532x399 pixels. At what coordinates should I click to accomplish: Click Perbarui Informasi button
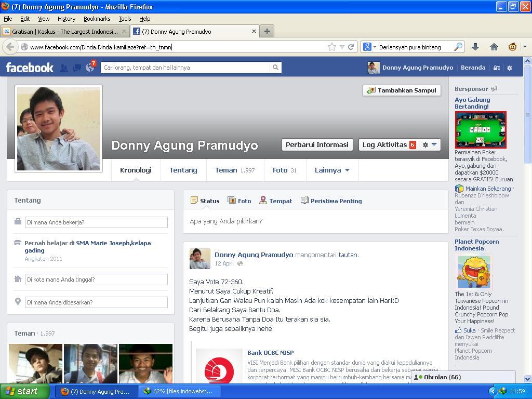point(317,144)
